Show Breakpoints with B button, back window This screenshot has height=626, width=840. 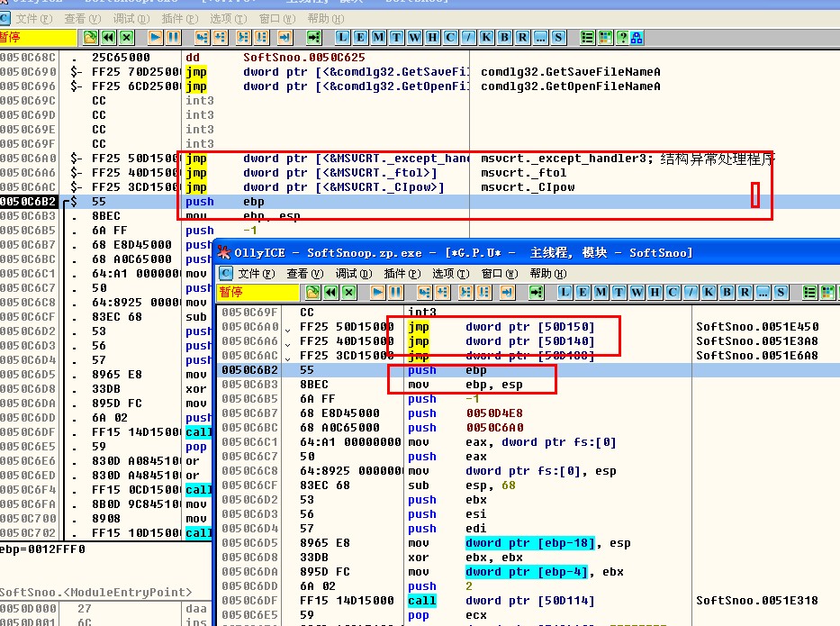[x=505, y=38]
